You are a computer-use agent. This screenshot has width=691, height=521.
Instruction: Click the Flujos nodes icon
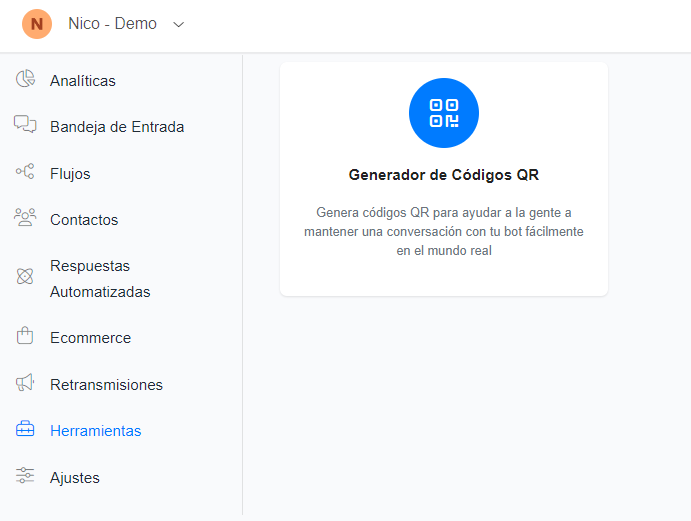pos(25,171)
